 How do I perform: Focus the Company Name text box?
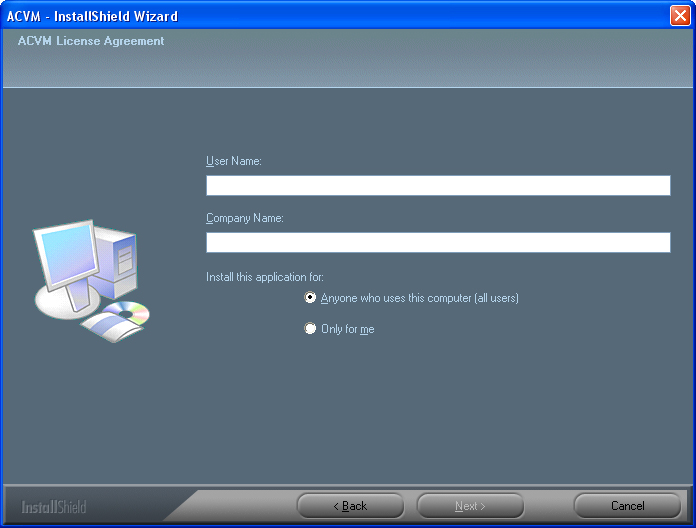438,242
